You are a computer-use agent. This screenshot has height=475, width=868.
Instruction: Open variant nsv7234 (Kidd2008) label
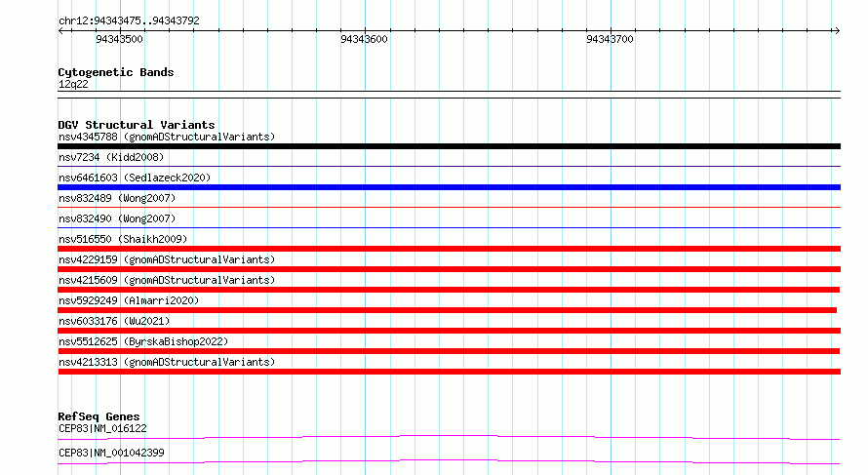click(x=111, y=157)
